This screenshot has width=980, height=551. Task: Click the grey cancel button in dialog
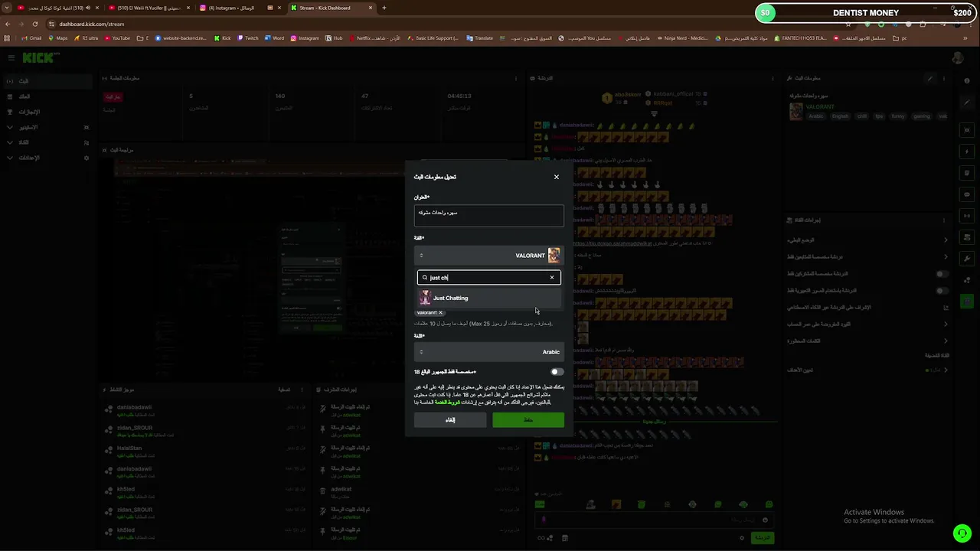(450, 420)
